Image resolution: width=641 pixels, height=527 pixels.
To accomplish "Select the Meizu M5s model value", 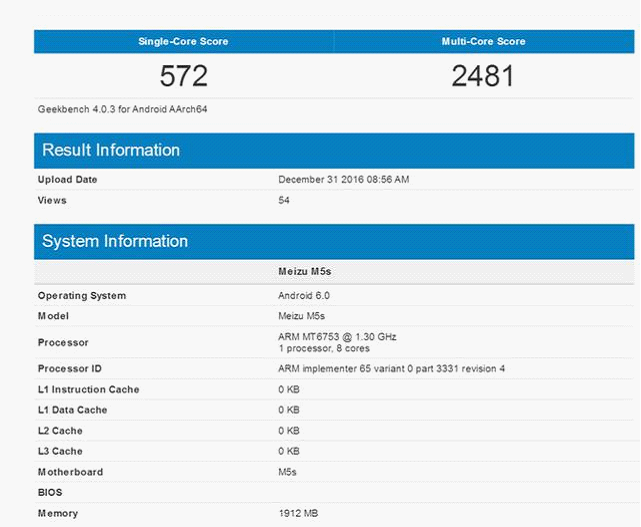I will [x=301, y=316].
